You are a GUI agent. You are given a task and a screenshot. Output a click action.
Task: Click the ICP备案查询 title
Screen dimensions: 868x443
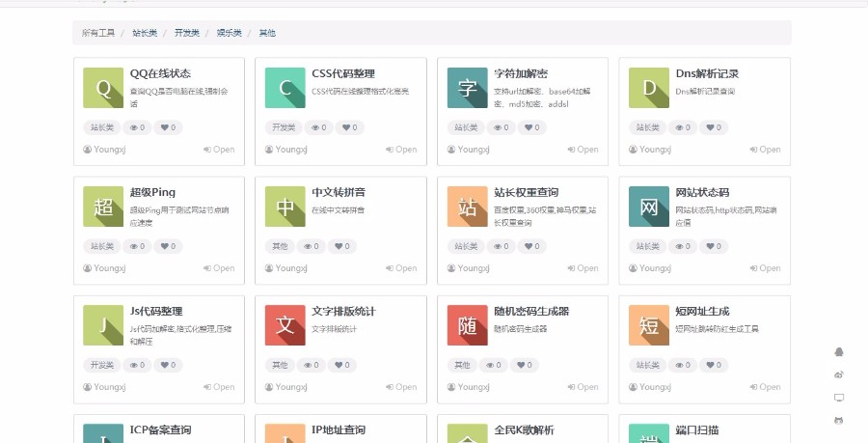coord(160,429)
